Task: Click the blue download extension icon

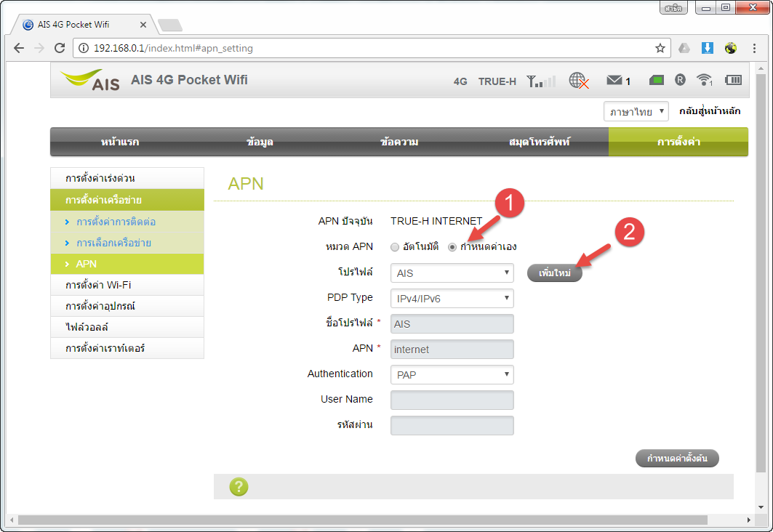Action: (708, 48)
